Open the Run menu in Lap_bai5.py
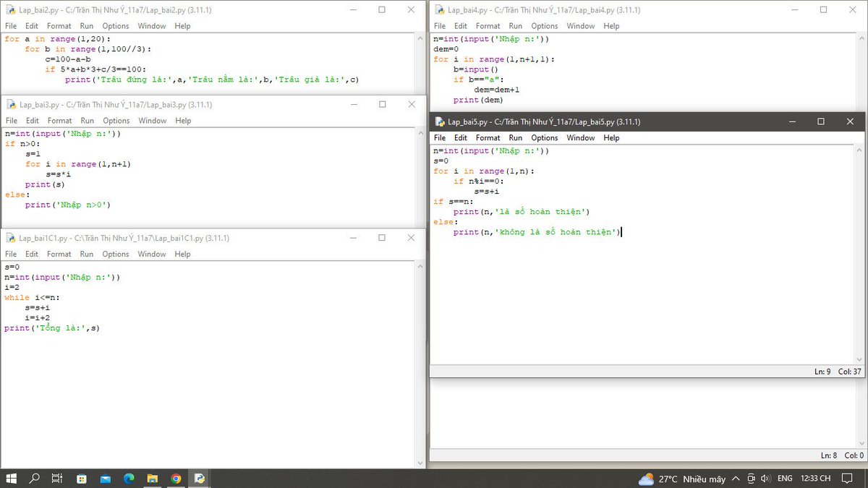This screenshot has height=488, width=868. [x=516, y=137]
